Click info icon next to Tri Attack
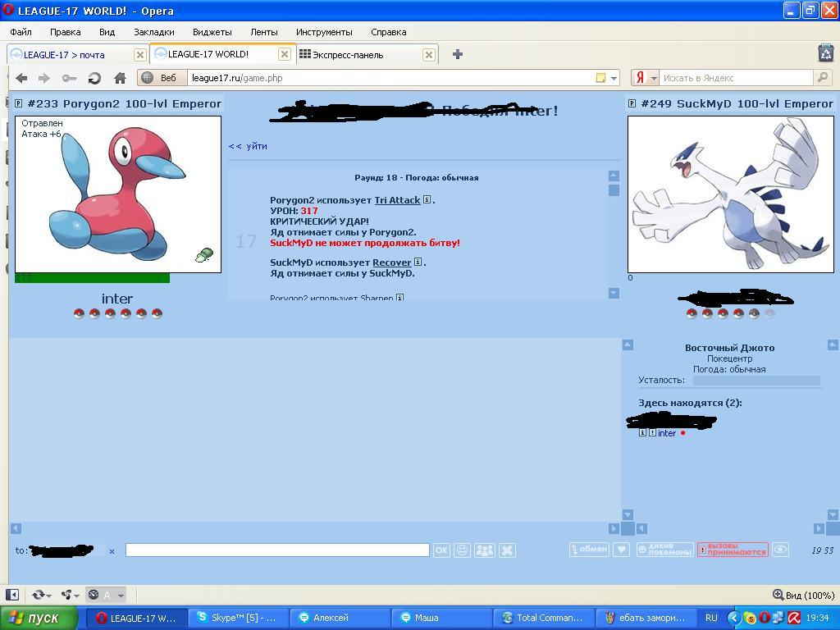Viewport: 840px width, 630px height. [427, 200]
